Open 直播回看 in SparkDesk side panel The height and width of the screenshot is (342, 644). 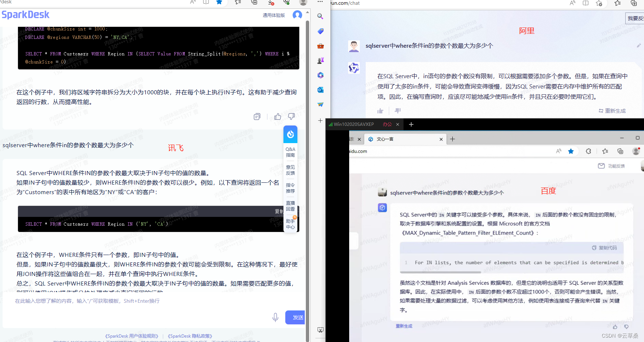tap(290, 206)
